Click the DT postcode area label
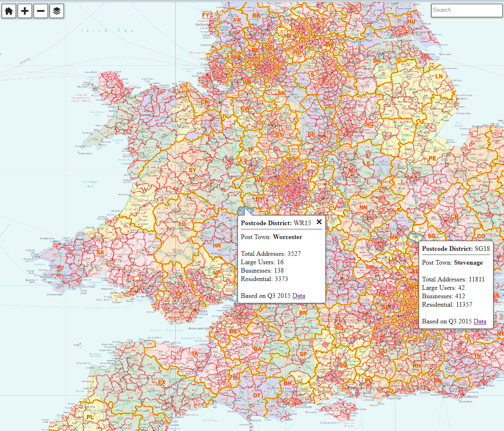 tap(256, 395)
